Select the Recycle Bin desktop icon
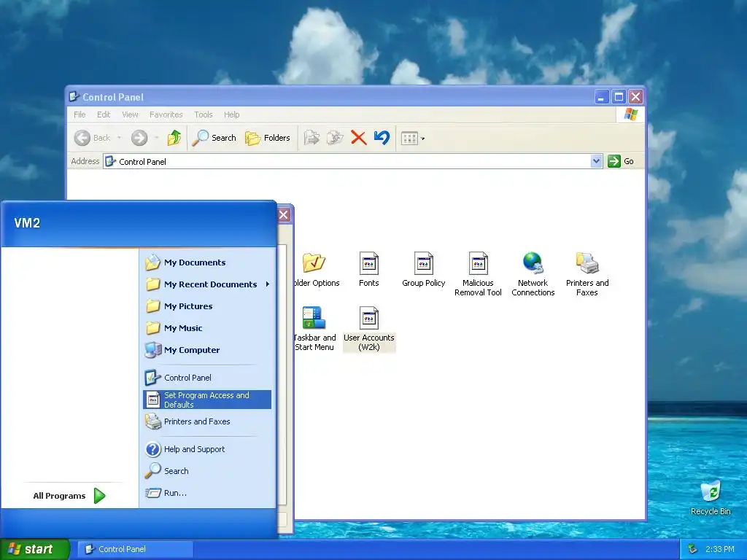 tap(711, 498)
